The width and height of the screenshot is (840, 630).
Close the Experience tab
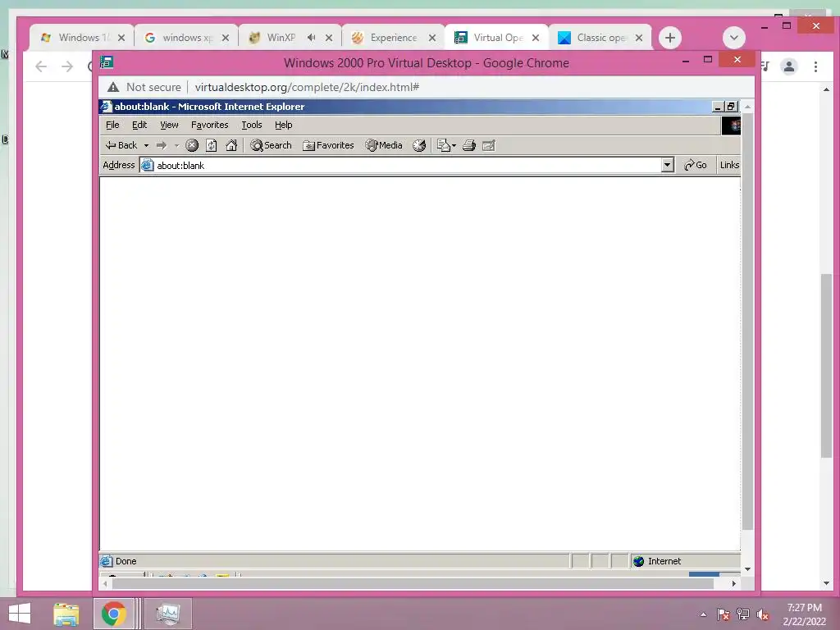click(431, 38)
